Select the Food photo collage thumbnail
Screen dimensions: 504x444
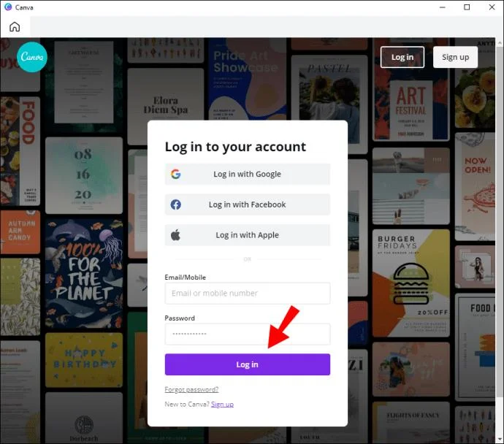coord(20,151)
